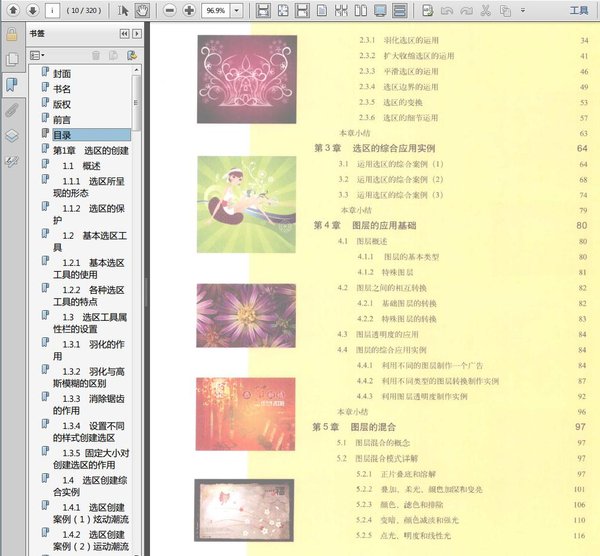Open bookmark 1.3.1 羽化的作用

coord(89,350)
